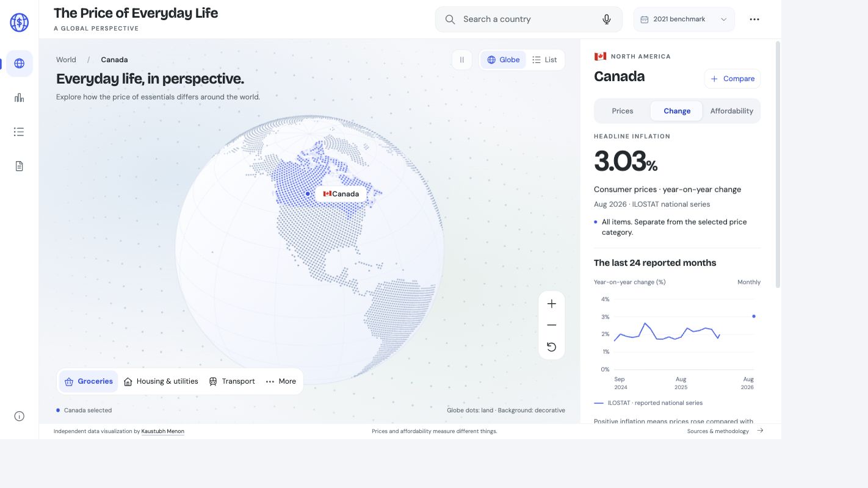Click the Monthly chart label
The width and height of the screenshot is (868, 488).
[749, 282]
